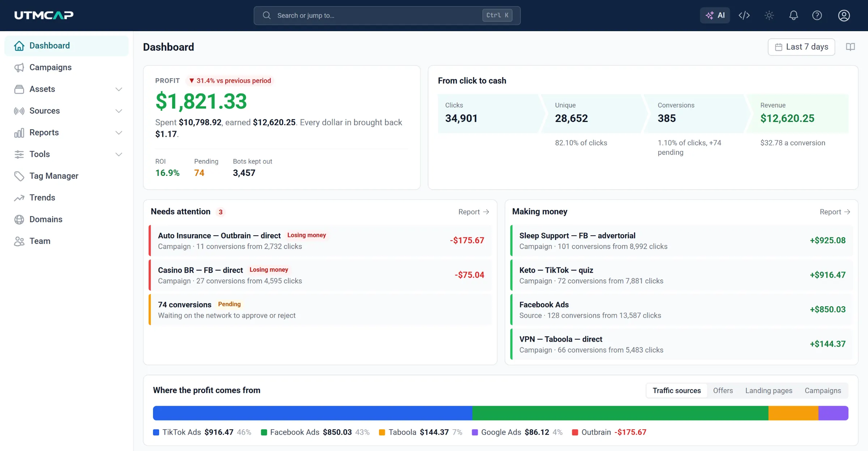Expand the Sources menu chevron
Image resolution: width=868 pixels, height=451 pixels.
119,111
